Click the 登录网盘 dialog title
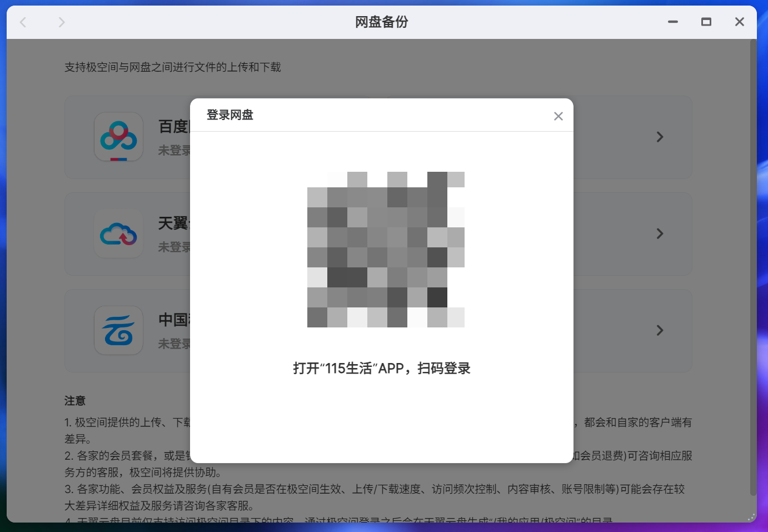The width and height of the screenshot is (768, 532). coord(230,115)
